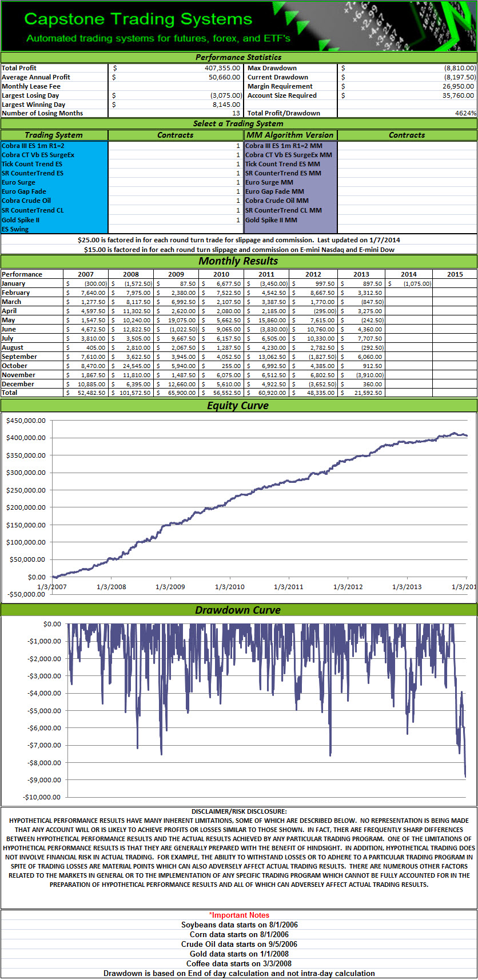The width and height of the screenshot is (478, 980).
Task: Click the contracts cell for Gold Spike II
Action: pos(176,220)
